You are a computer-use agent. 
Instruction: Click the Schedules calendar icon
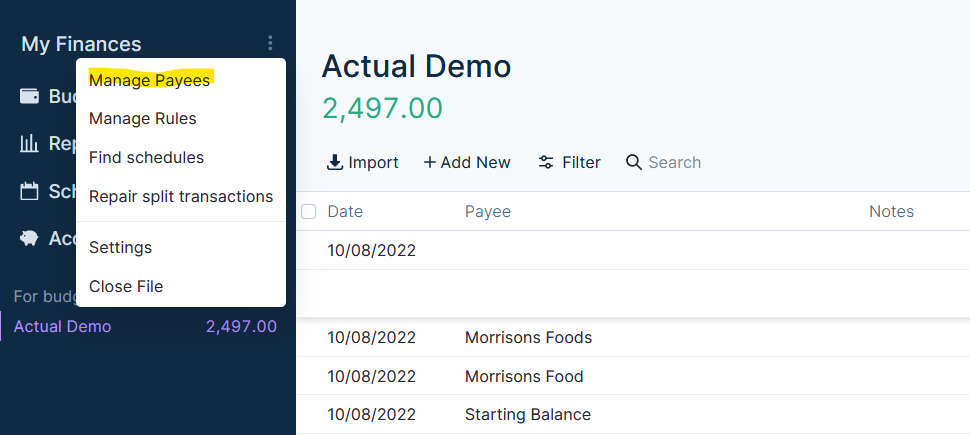(x=30, y=191)
